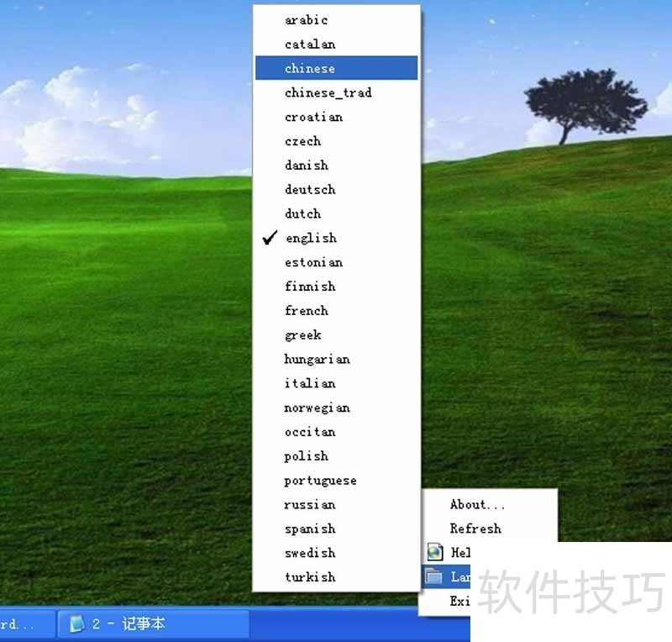Select arabic from the language list

pos(337,19)
